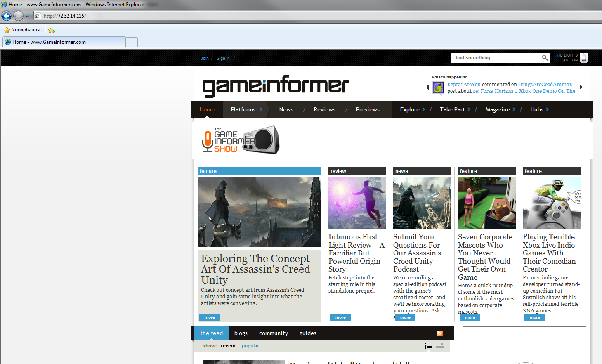Screen dimensions: 602x364
Task: Switch to the blogs tab
Action: pyautogui.click(x=241, y=333)
